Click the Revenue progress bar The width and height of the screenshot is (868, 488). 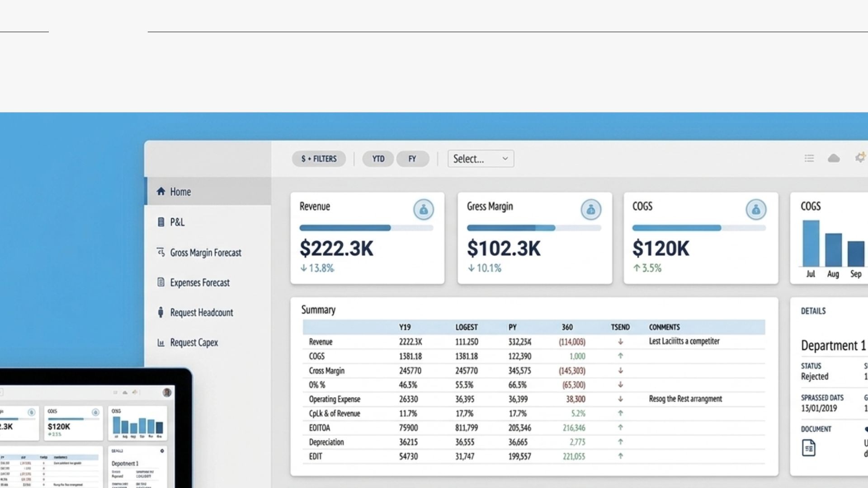366,228
